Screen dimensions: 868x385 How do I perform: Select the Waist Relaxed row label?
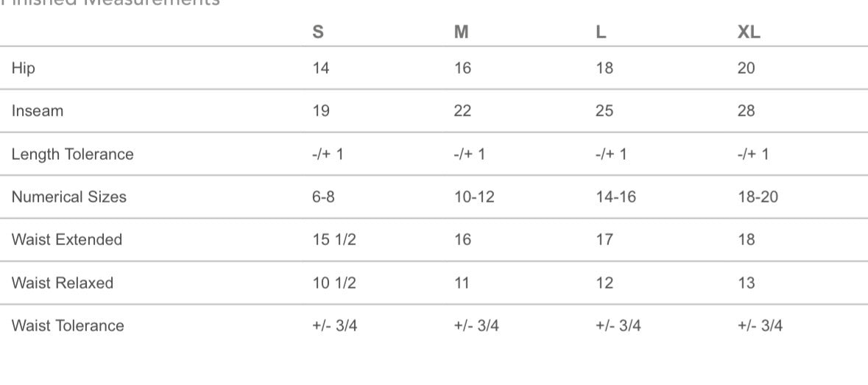click(x=62, y=283)
